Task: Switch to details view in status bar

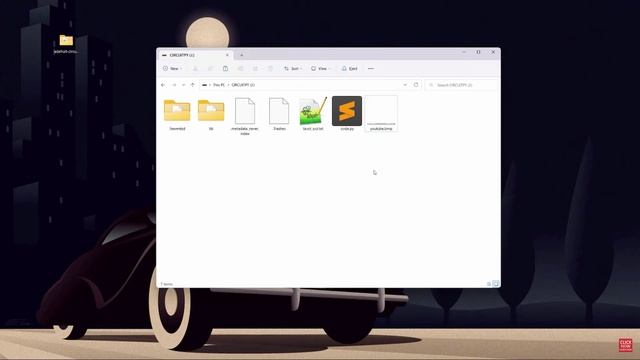Action: 489,284
